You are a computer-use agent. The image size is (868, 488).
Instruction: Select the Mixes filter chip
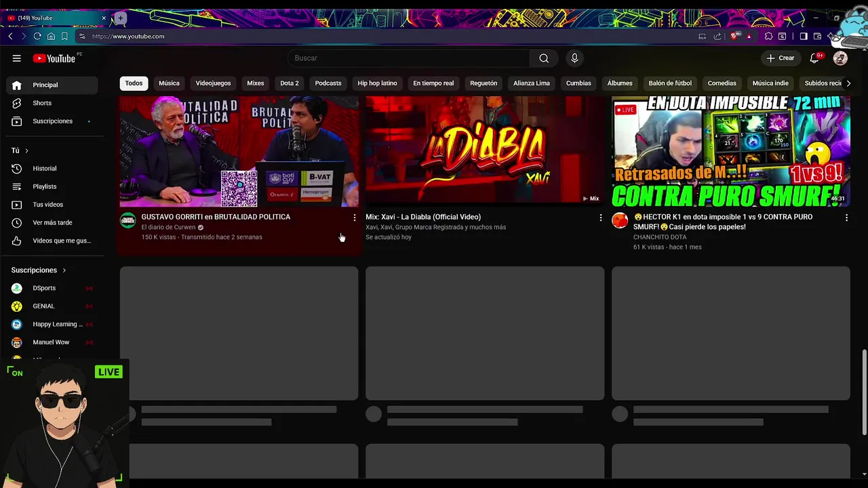(x=255, y=83)
